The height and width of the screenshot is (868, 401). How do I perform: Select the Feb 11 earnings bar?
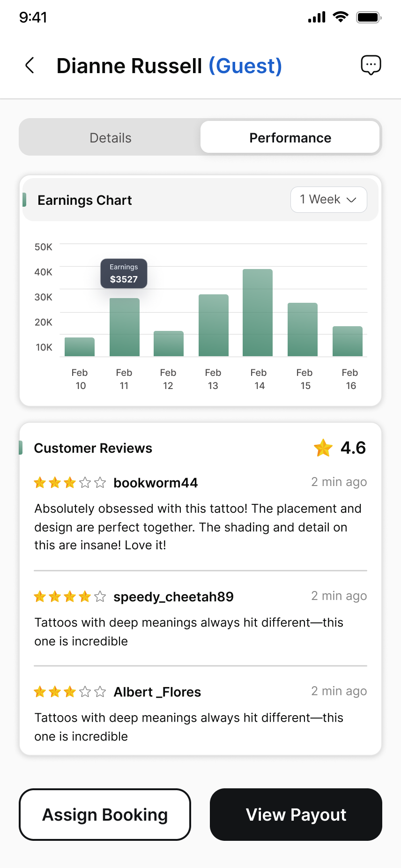coord(125,327)
